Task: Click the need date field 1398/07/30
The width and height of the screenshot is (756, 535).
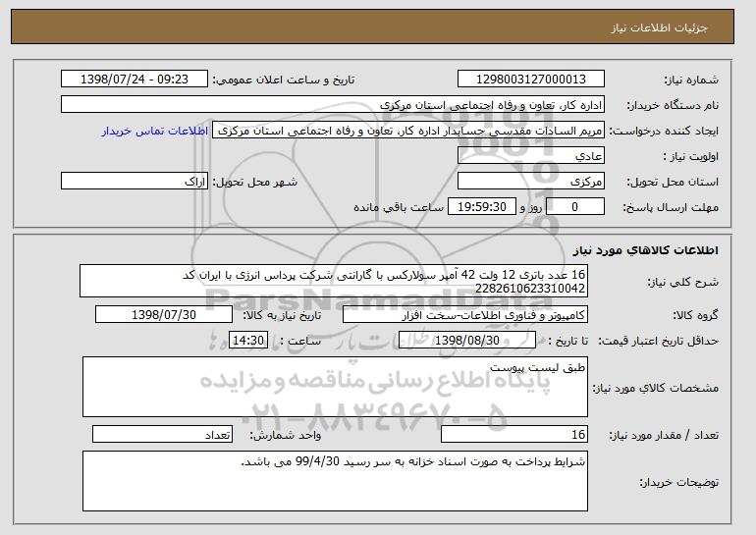Action: (164, 315)
